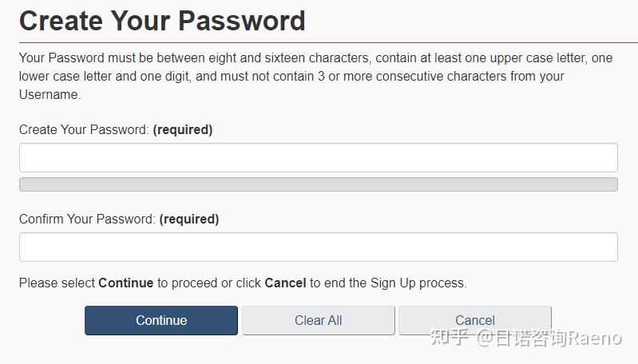Click the Please select instruction sentence start

(x=57, y=283)
